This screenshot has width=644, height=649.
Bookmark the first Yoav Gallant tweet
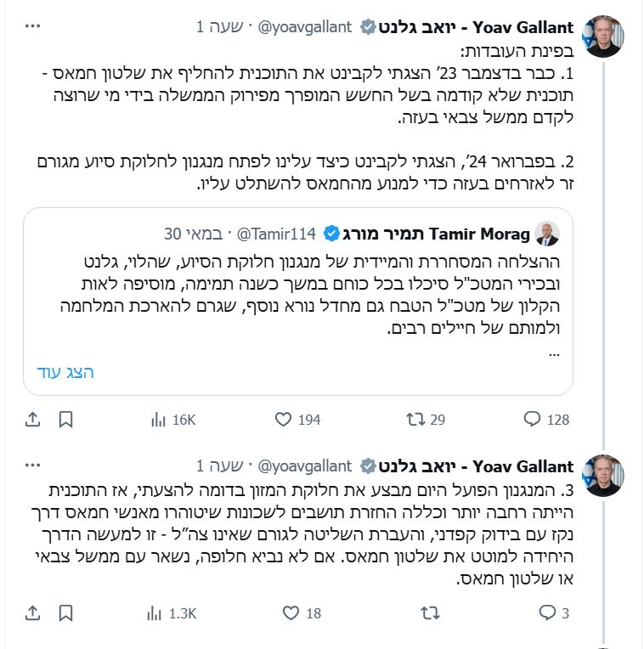(x=66, y=419)
